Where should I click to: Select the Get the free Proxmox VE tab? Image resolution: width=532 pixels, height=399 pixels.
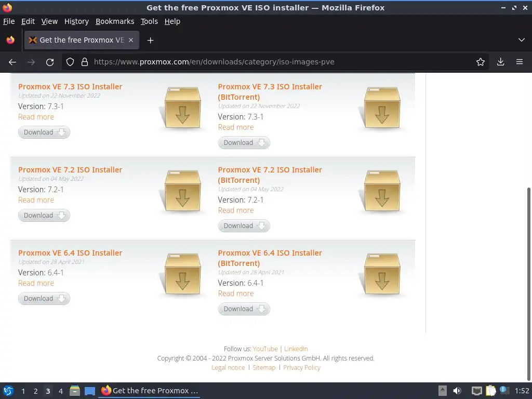82,40
